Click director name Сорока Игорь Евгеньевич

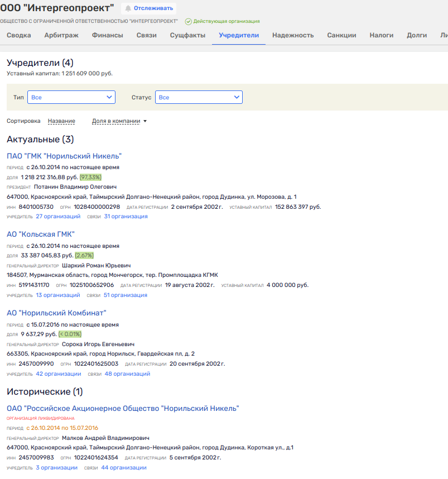pyautogui.click(x=98, y=344)
